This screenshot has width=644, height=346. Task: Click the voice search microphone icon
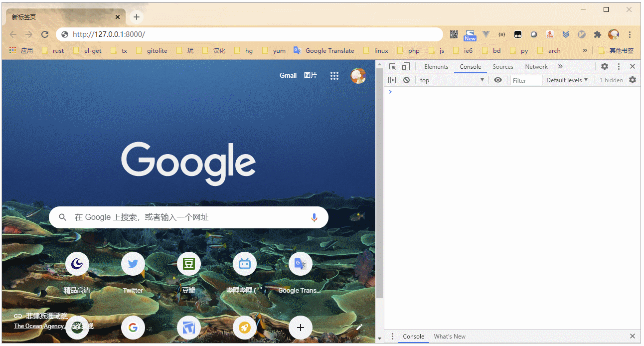tap(314, 217)
